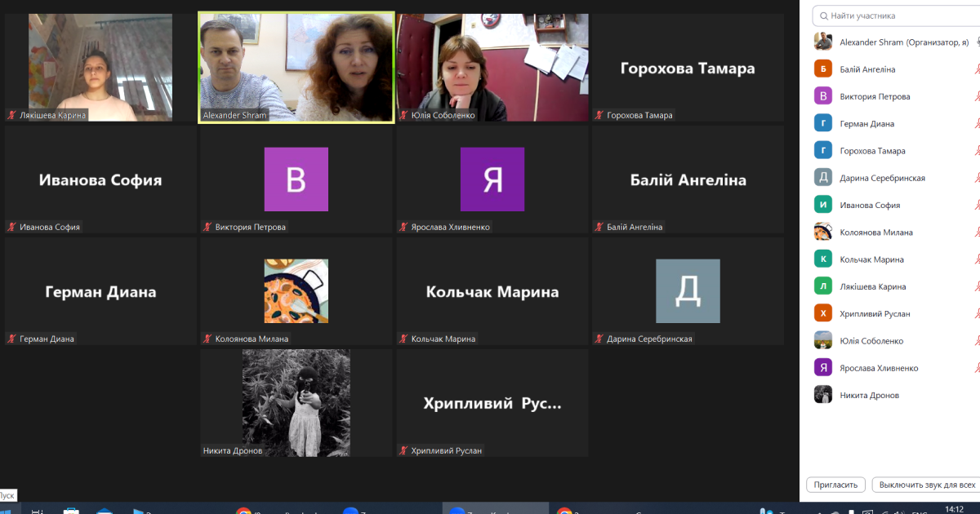Image resolution: width=980 pixels, height=514 pixels.
Task: Click the taskbar clock showing 14:12
Action: (x=953, y=508)
